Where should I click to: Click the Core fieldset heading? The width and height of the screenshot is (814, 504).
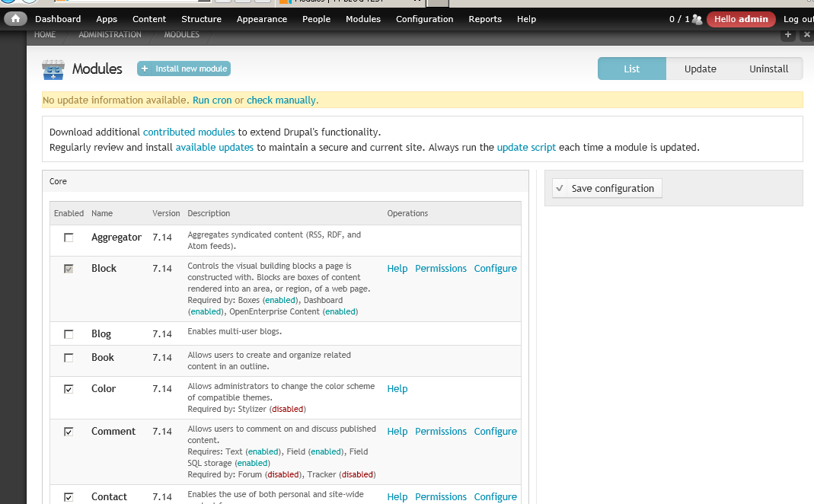[58, 181]
